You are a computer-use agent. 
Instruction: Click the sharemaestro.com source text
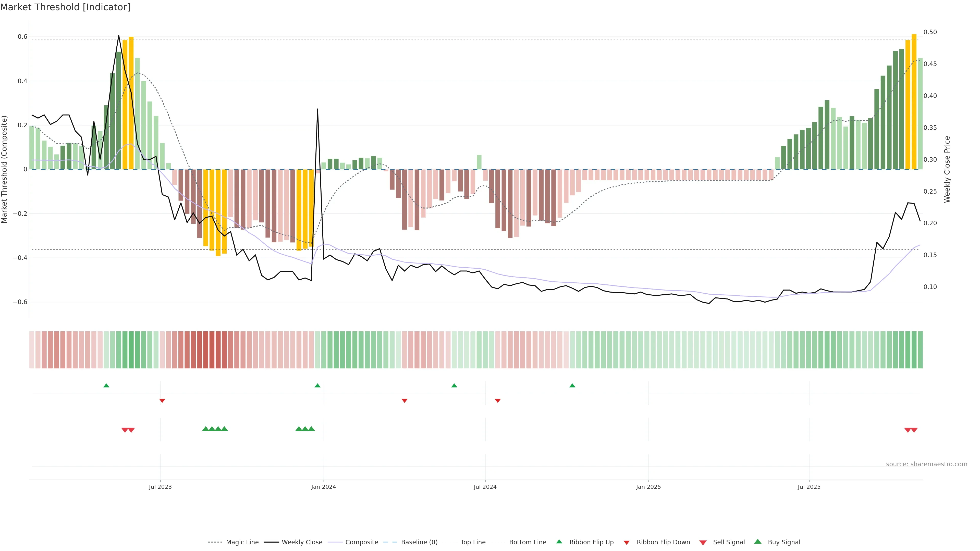click(x=926, y=464)
